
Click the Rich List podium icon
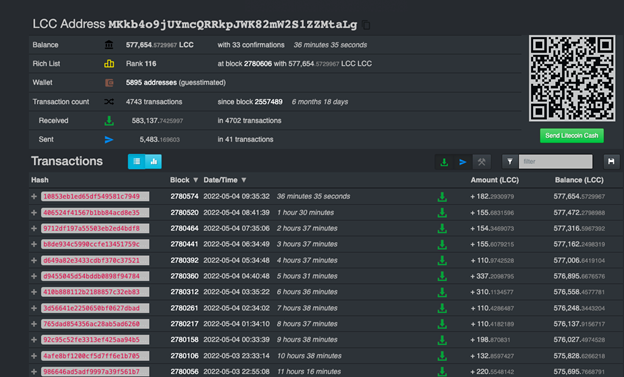point(109,64)
